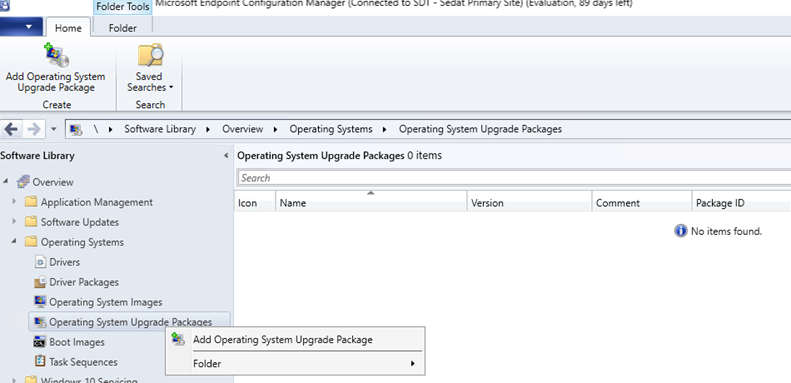Open the Drivers node
Screen dimensions: 791x383
point(65,262)
